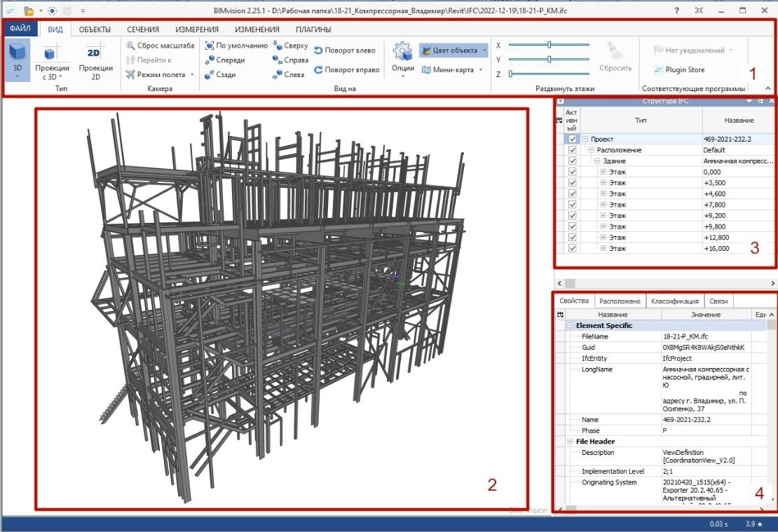Open the ИЗМЕРЕНИЯ ribbon tab
This screenshot has height=532, width=778.
pos(196,29)
